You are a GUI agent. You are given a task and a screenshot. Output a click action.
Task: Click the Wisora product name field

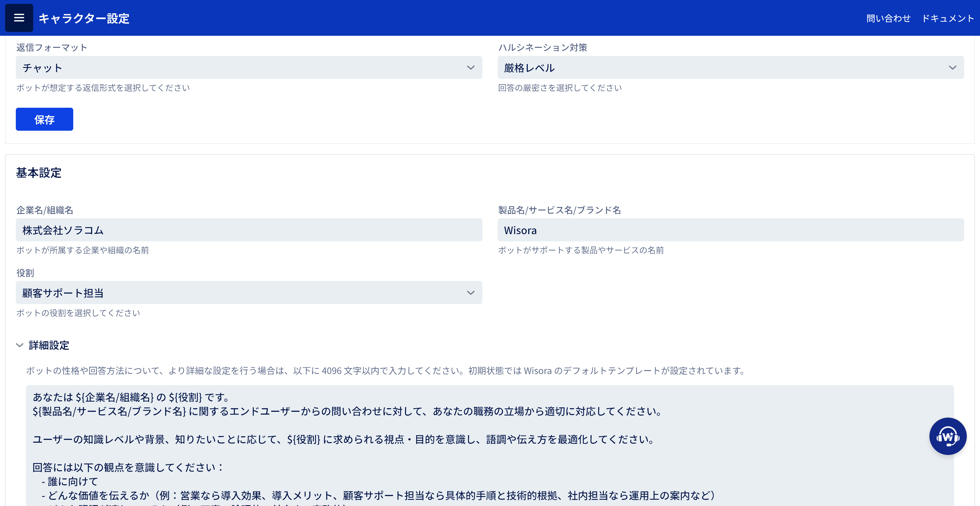(x=730, y=230)
